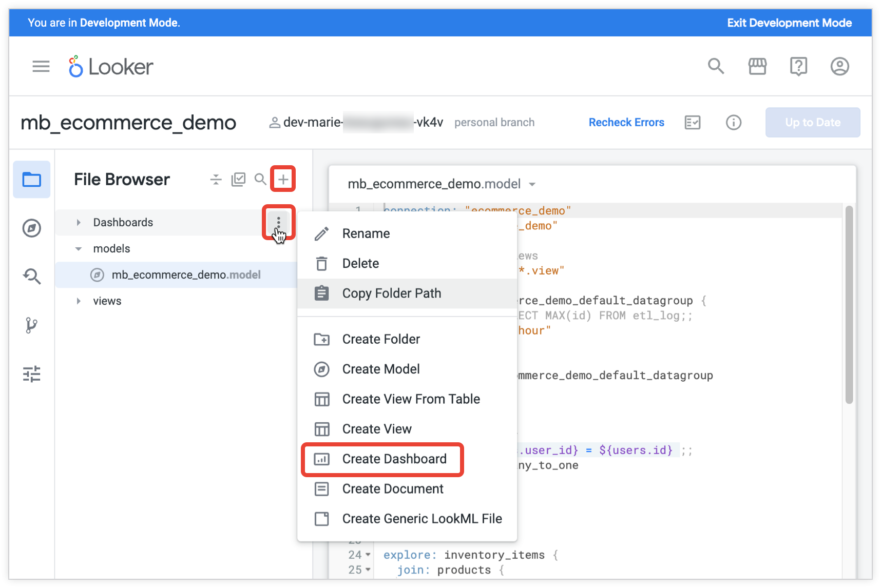Click the Marketplace icon in header

point(757,67)
